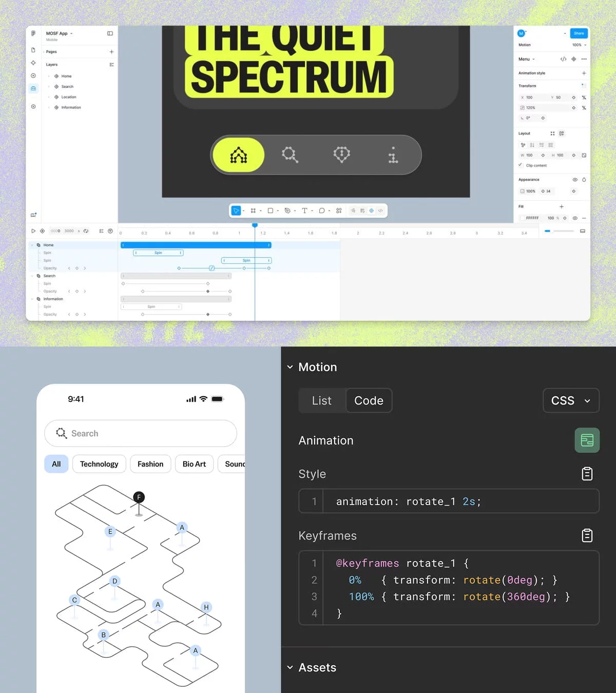Image resolution: width=616 pixels, height=693 pixels.
Task: Click the heart alert icon in nav bar
Action: pyautogui.click(x=341, y=154)
